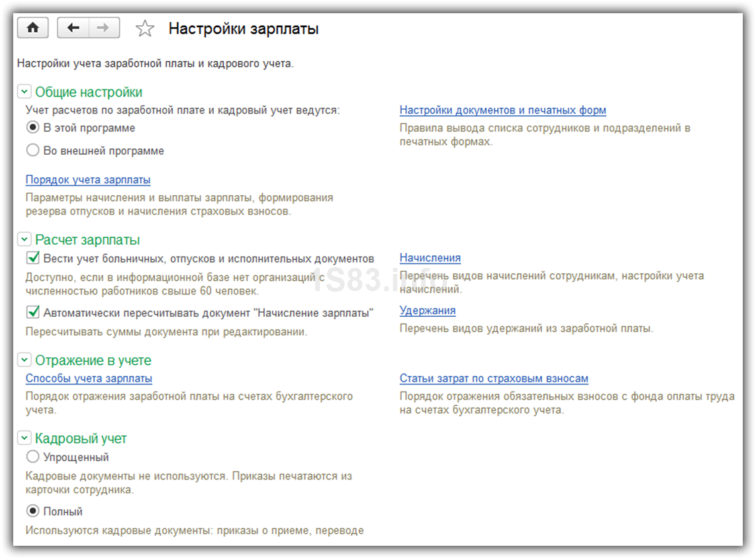Choose 'Упрощенный' personnel accounting option
Viewport: 756px width, 559px height.
33,456
